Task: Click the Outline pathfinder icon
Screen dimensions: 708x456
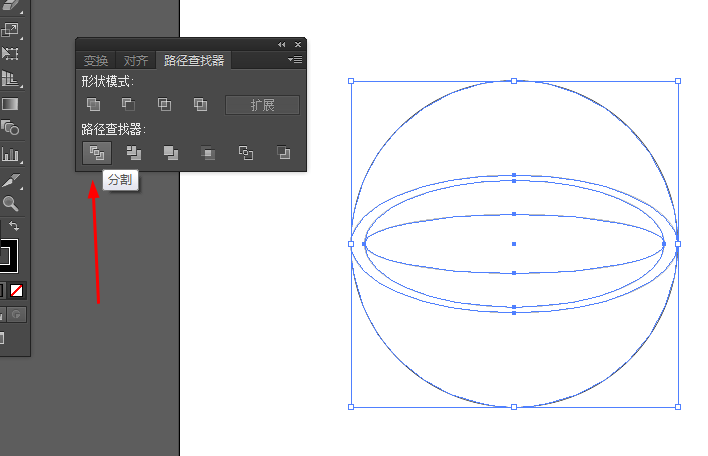Action: click(246, 153)
